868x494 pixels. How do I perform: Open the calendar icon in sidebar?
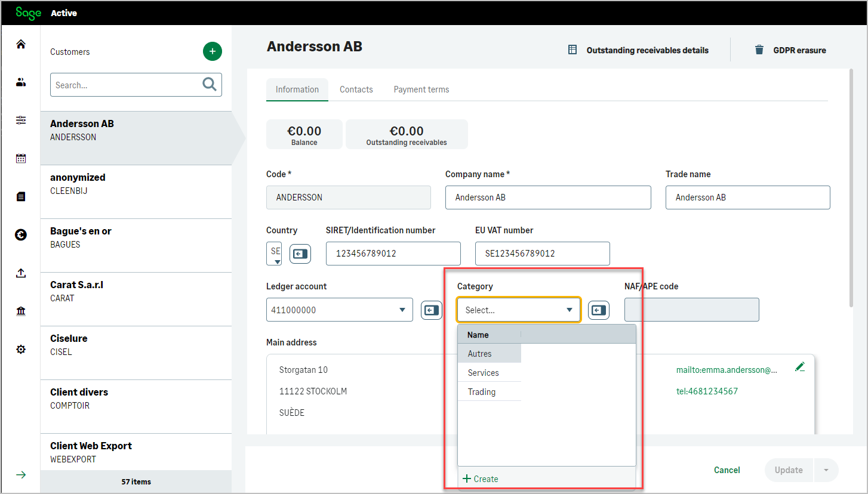pos(21,158)
